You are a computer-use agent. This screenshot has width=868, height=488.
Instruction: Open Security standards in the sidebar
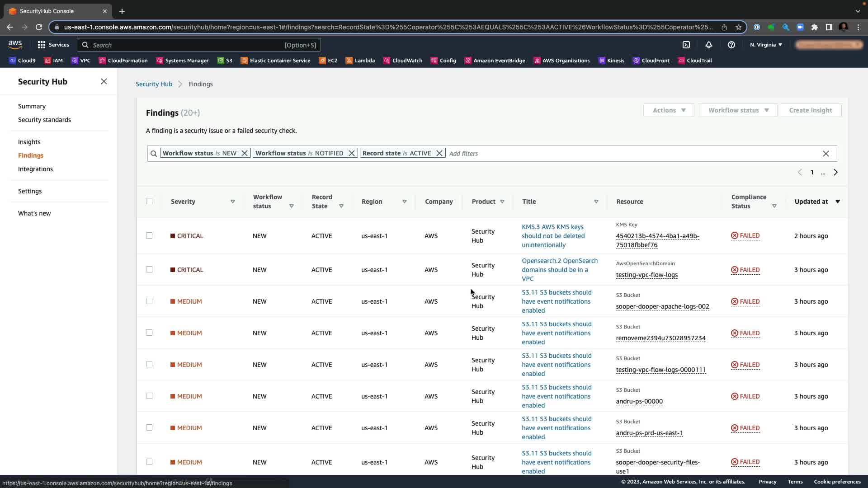44,120
